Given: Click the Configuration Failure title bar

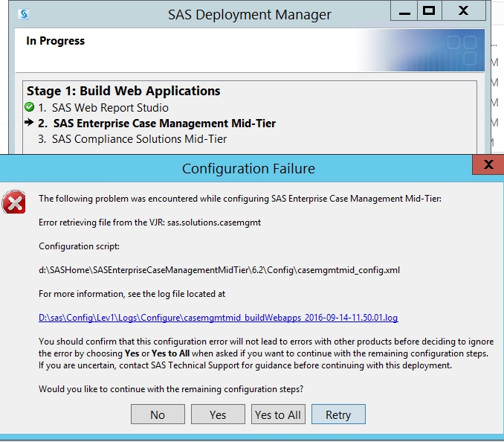Looking at the screenshot, I should click(x=248, y=169).
